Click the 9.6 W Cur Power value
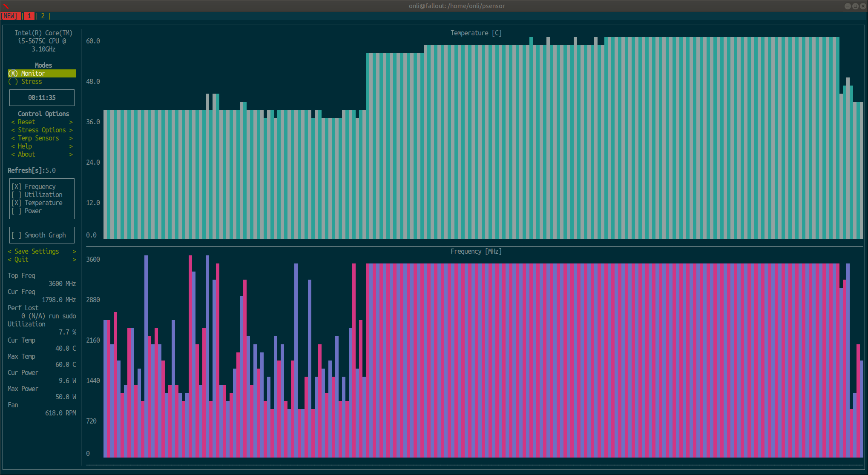Image resolution: width=868 pixels, height=475 pixels. (67, 381)
